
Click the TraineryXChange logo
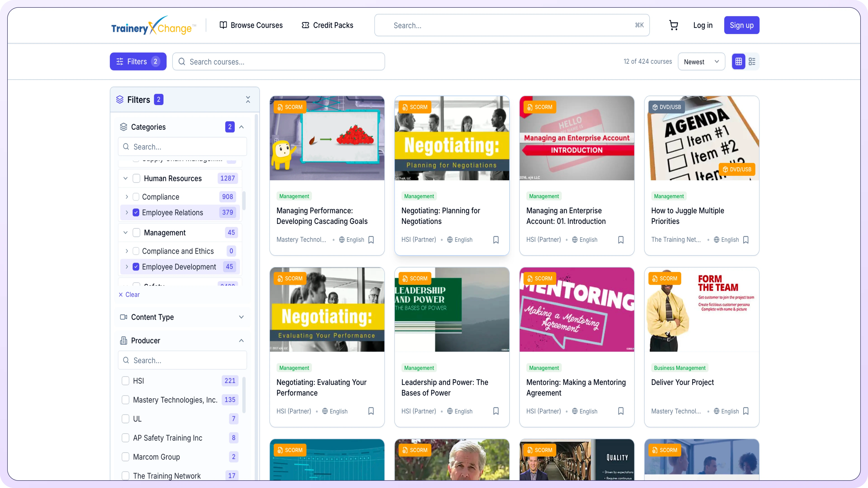coord(153,26)
